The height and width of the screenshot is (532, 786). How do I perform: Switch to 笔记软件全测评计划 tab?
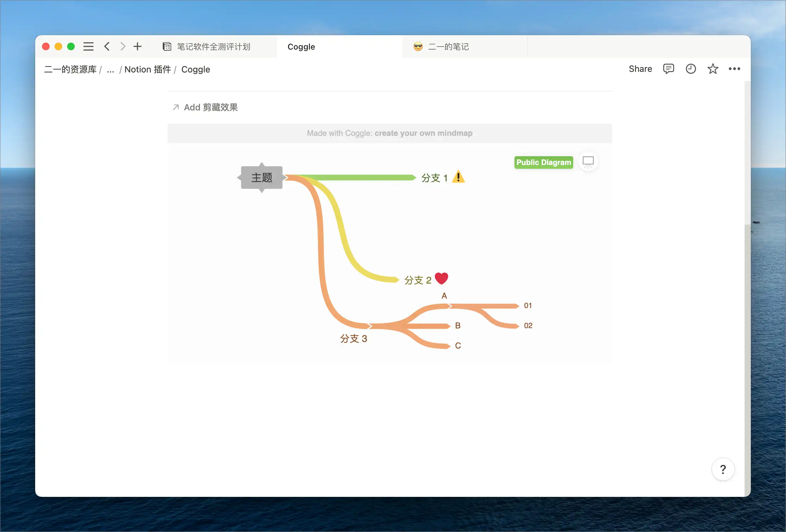[x=213, y=47]
